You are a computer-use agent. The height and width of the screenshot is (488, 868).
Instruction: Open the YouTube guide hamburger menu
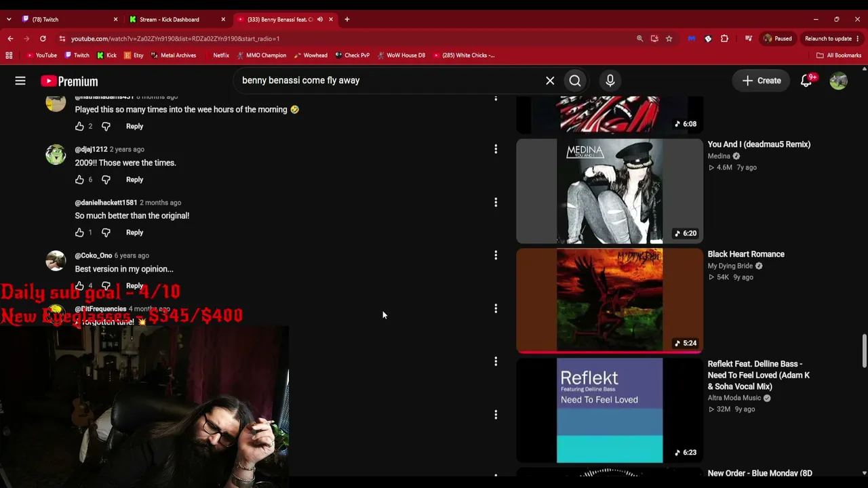[20, 81]
